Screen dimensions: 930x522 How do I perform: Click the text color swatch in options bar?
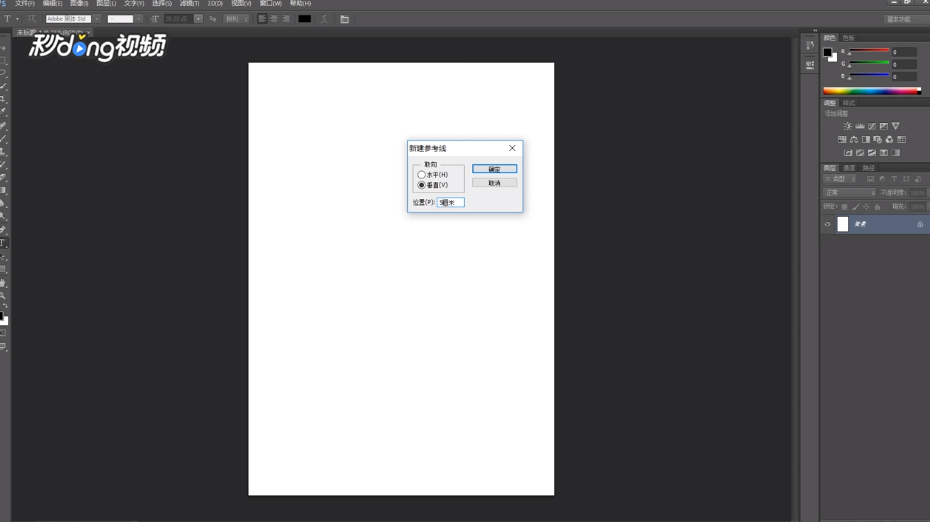304,19
